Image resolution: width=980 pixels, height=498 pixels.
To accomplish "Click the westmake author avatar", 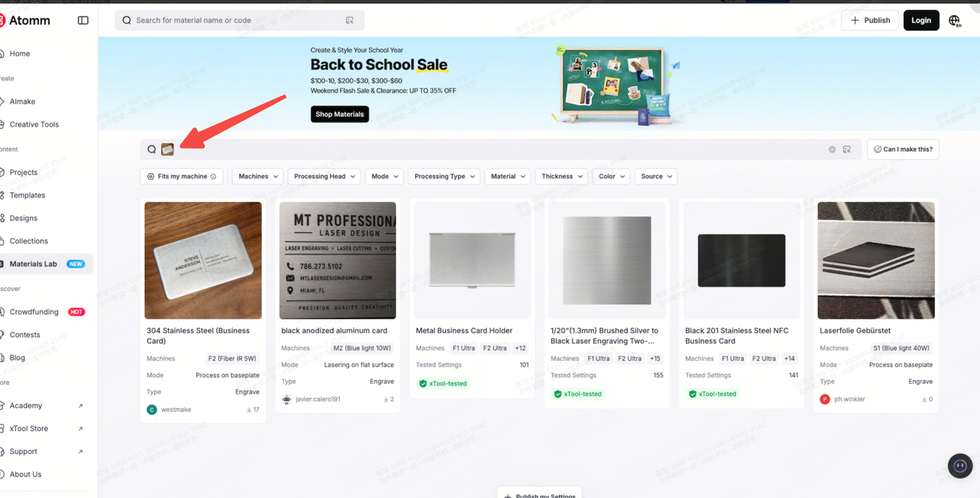I will click(152, 410).
